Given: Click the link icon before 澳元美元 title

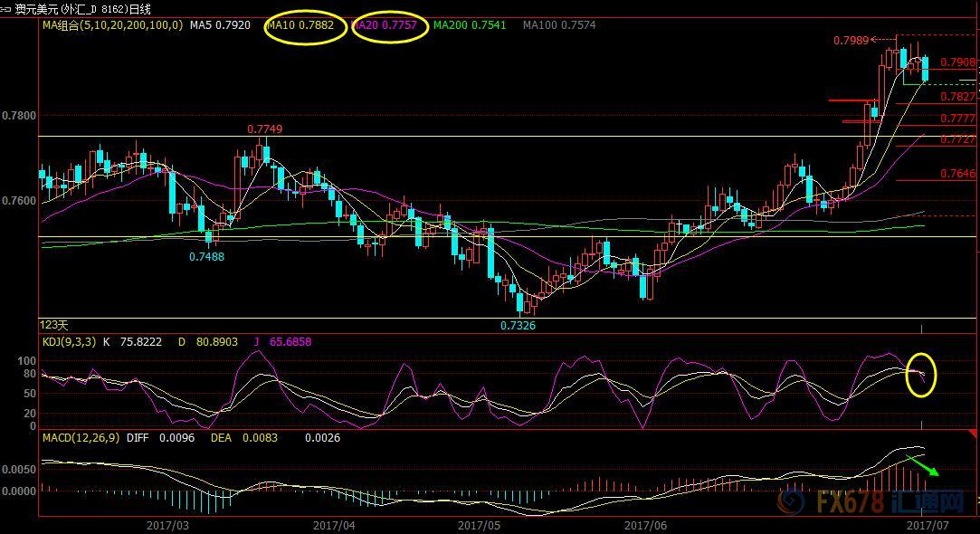Looking at the screenshot, I should tap(7, 9).
